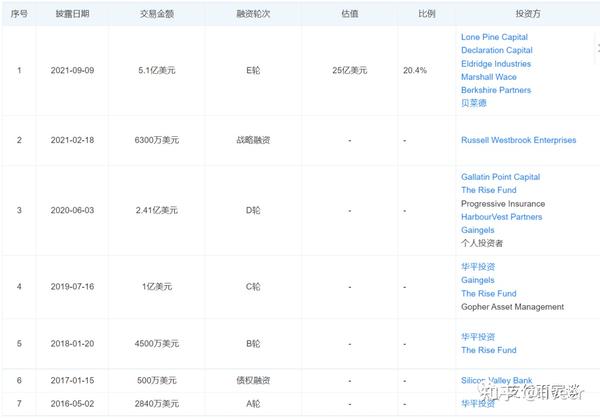The height and width of the screenshot is (418, 600).
Task: Click 华平投资 link in the A轮 row
Action: point(478,403)
